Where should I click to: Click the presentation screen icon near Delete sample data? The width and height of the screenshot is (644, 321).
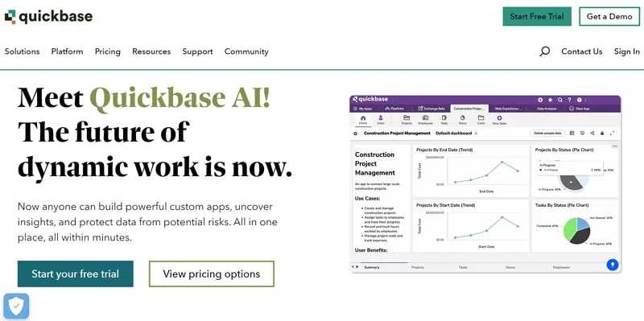coord(582,133)
